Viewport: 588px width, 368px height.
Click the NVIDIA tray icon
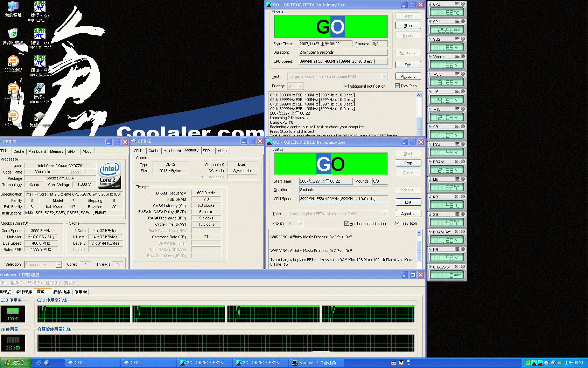[x=559, y=363]
